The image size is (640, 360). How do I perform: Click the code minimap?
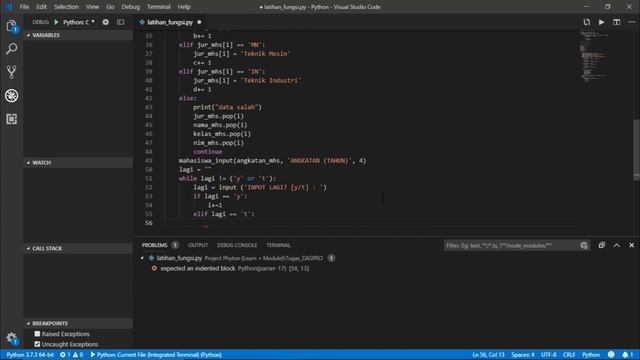click(x=594, y=57)
